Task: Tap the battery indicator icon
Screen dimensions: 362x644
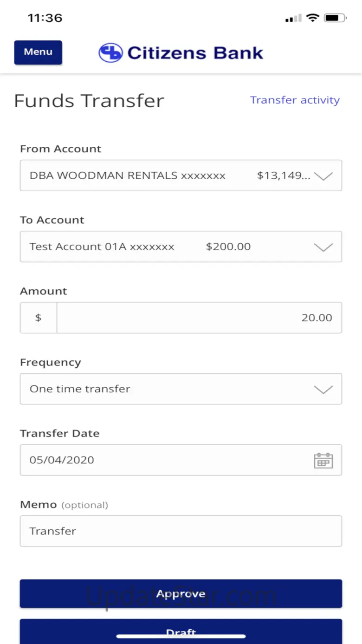Action: 335,18
